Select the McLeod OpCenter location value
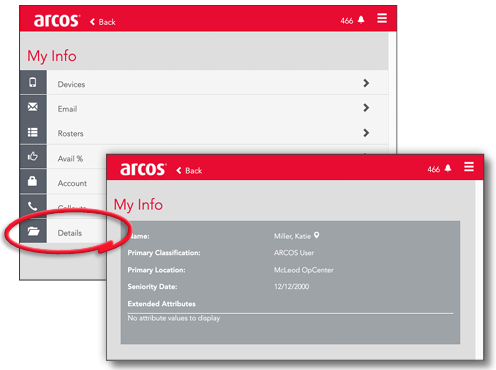Viewport: 496px width, 370px height. pyautogui.click(x=304, y=270)
